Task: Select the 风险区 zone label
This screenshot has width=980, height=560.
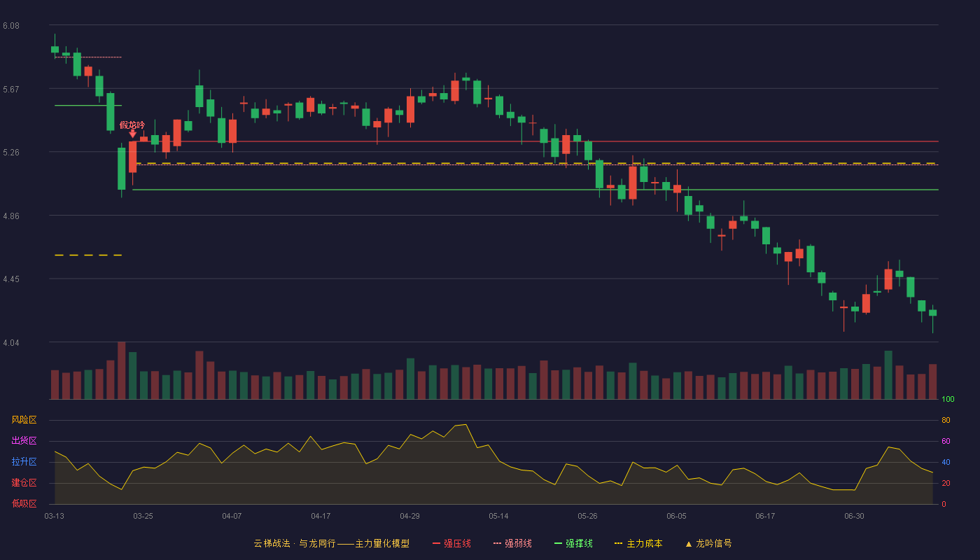Action: (x=24, y=420)
